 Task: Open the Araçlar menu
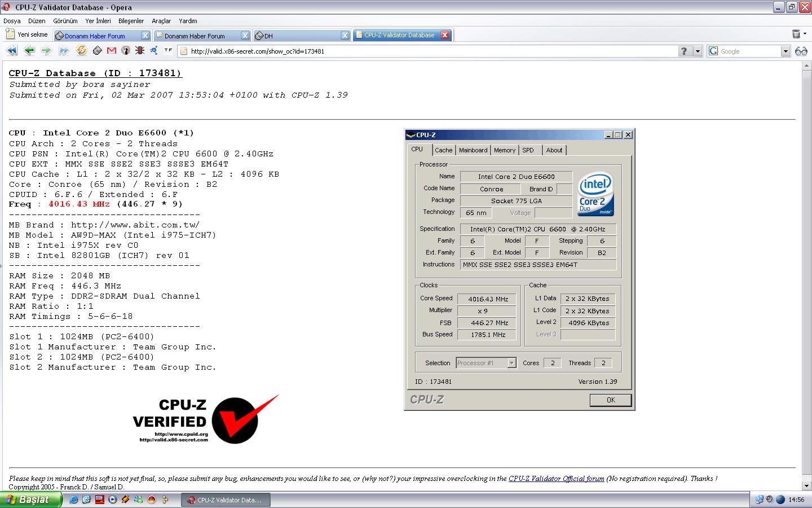(x=161, y=21)
